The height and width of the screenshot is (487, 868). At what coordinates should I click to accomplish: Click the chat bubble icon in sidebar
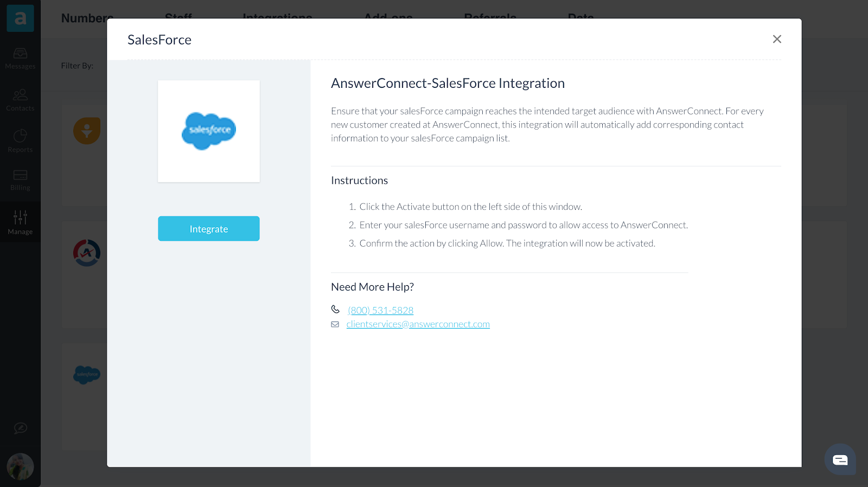point(20,428)
